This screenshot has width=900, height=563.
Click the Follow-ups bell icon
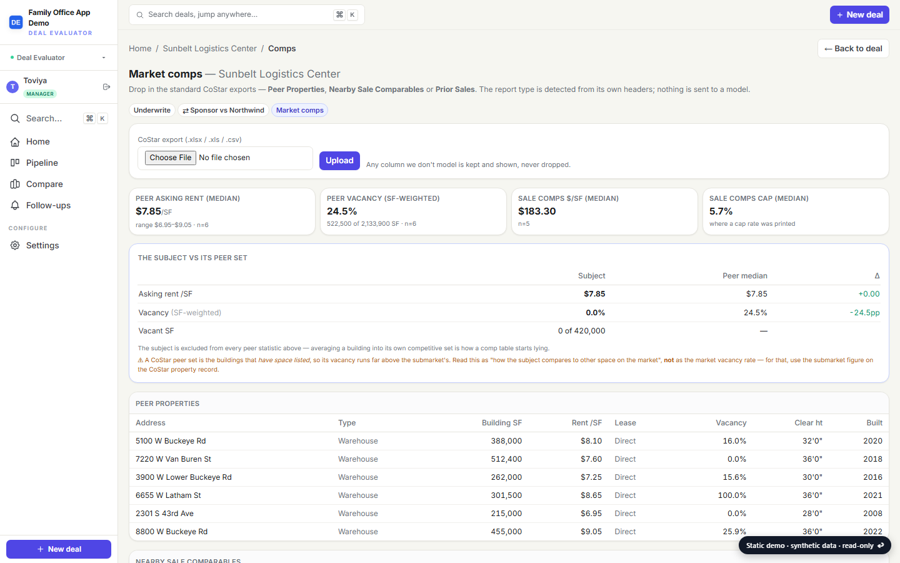(x=15, y=205)
